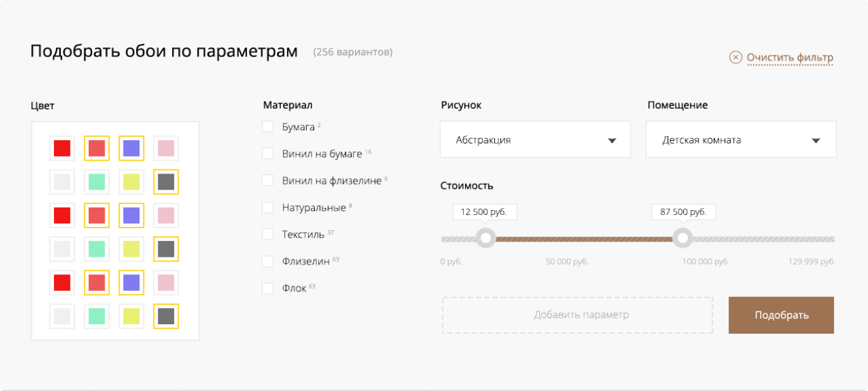868x391 pixels.
Task: Pick the light gray swatch in the fourth color row
Action: pos(62,249)
